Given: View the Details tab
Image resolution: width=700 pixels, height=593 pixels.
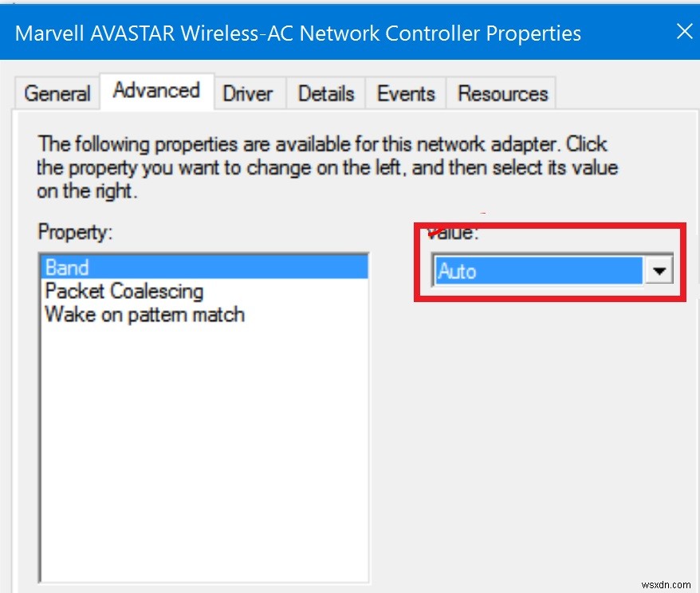Looking at the screenshot, I should 325,93.
